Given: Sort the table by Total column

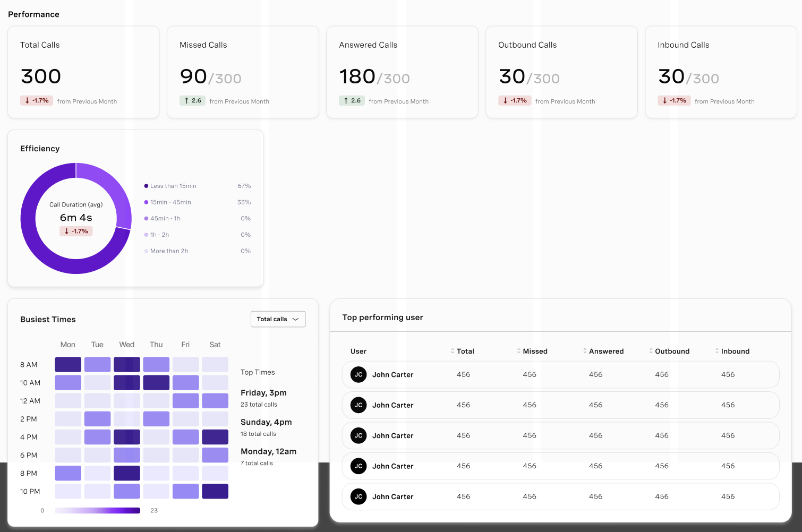Looking at the screenshot, I should 453,351.
